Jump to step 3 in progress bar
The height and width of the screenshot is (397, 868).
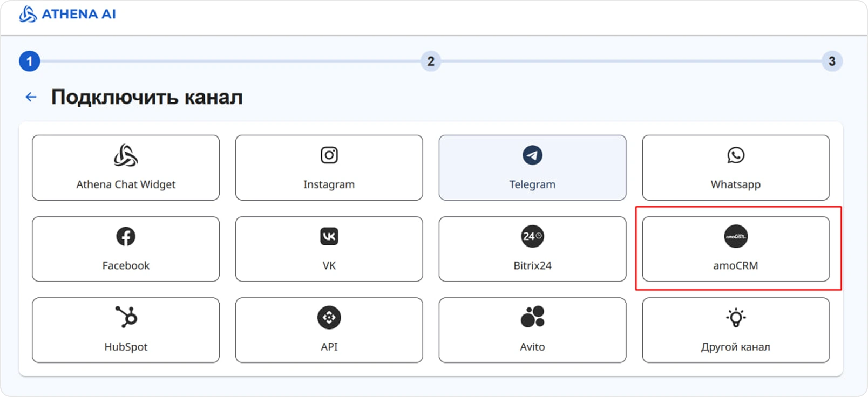pos(832,61)
